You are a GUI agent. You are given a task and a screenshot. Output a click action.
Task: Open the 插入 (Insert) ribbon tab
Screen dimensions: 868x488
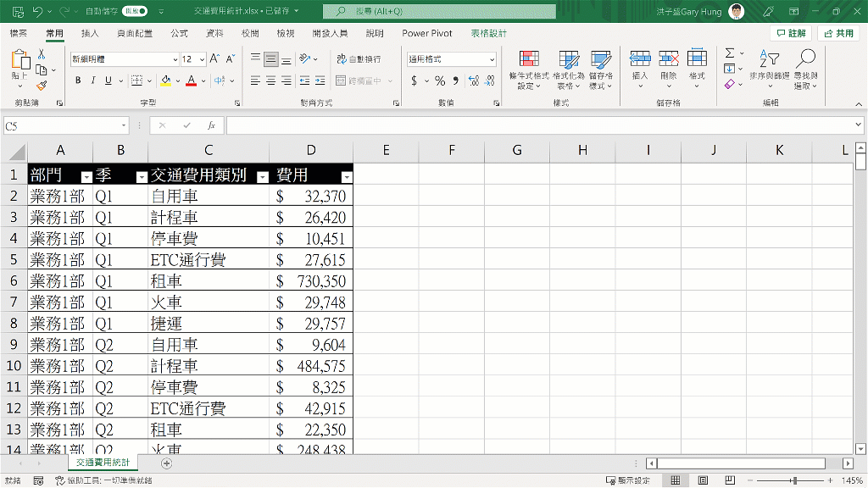coord(90,33)
